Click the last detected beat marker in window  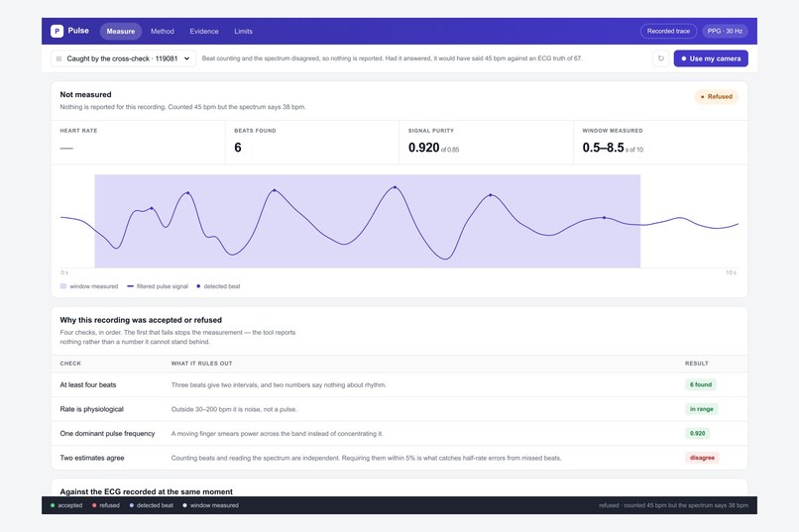point(605,217)
